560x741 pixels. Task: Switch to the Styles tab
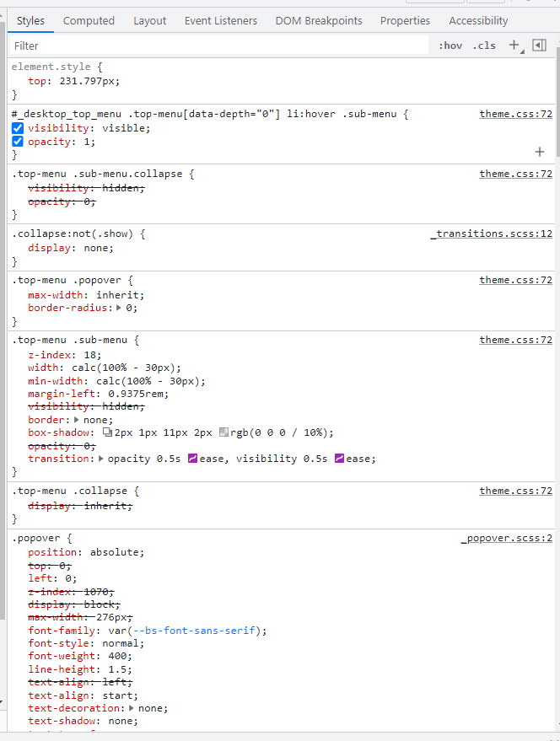pyautogui.click(x=30, y=21)
